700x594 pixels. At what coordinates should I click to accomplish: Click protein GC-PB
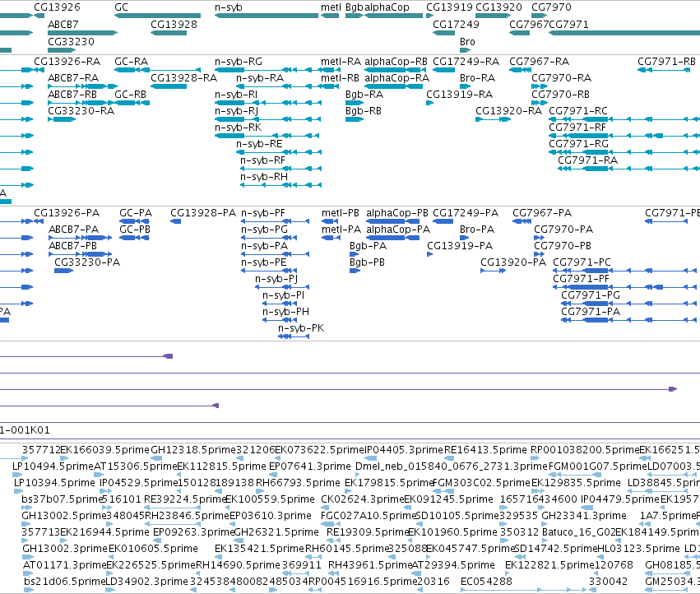134,238
